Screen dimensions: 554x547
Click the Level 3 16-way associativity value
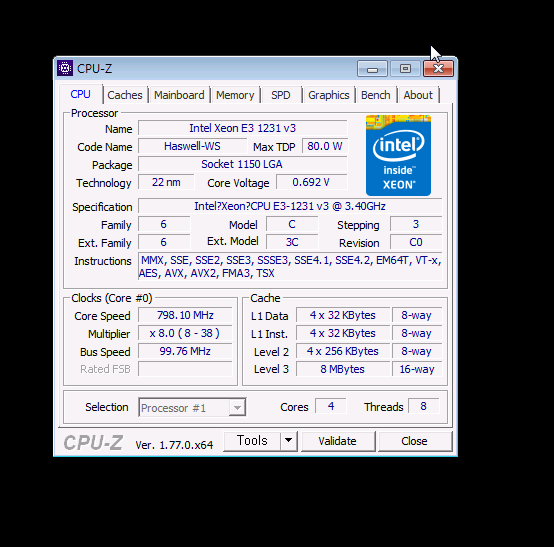[417, 369]
